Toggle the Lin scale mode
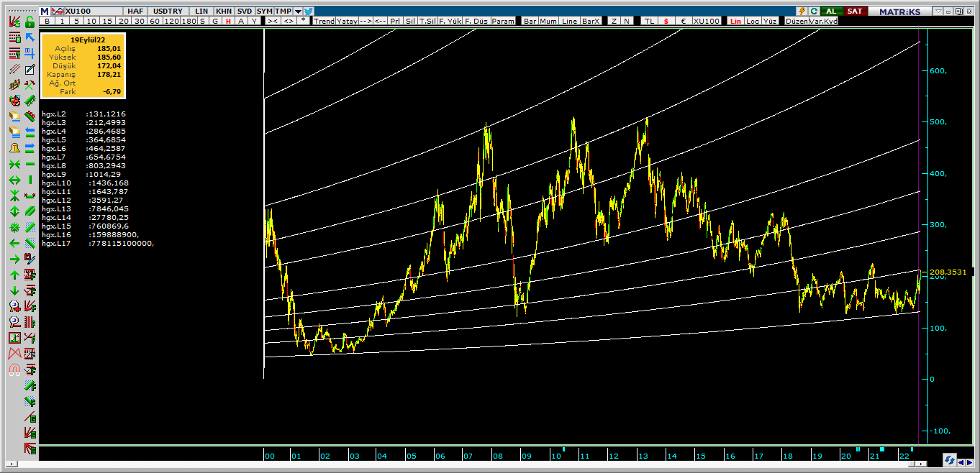980x473 pixels. 735,21
